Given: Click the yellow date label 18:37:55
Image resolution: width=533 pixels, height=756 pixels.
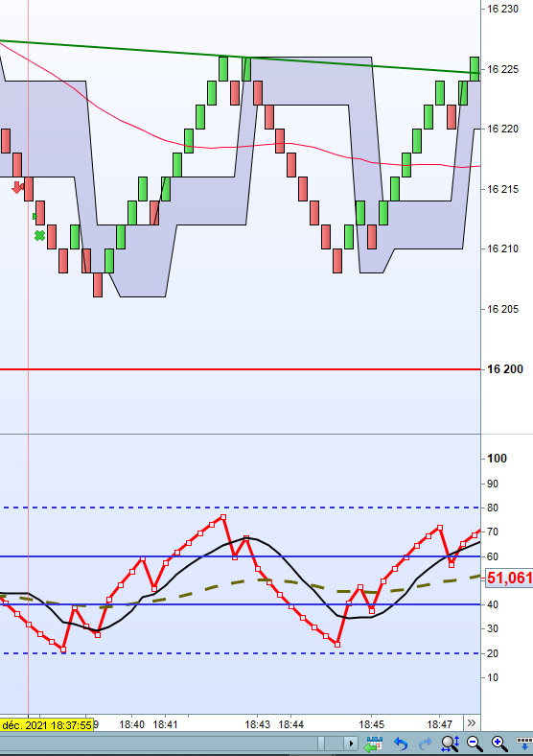Looking at the screenshot, I should (47, 725).
